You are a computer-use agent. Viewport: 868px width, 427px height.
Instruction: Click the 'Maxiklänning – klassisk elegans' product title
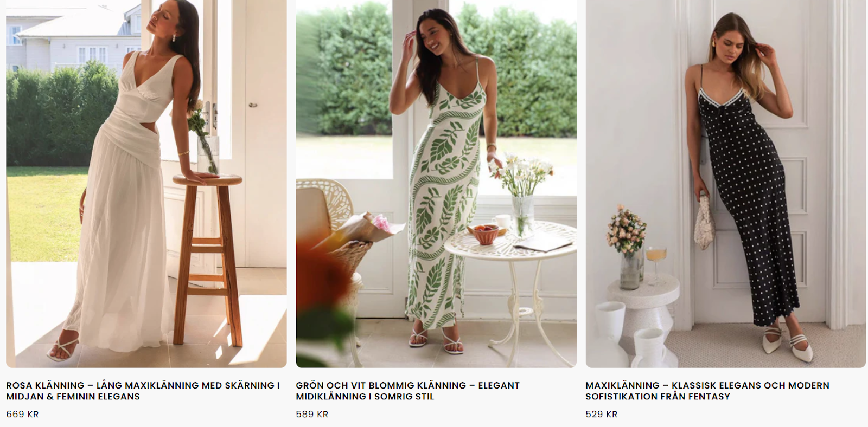[707, 391]
